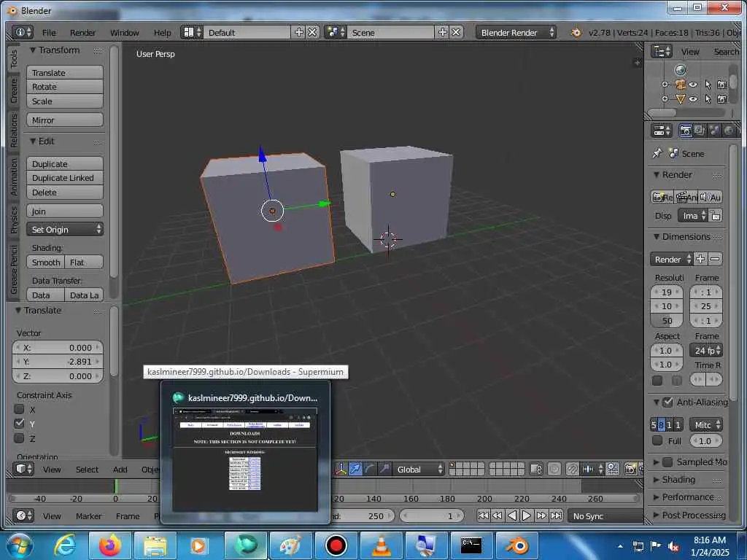Click the Y vector value field
This screenshot has width=747, height=560.
click(x=58, y=362)
